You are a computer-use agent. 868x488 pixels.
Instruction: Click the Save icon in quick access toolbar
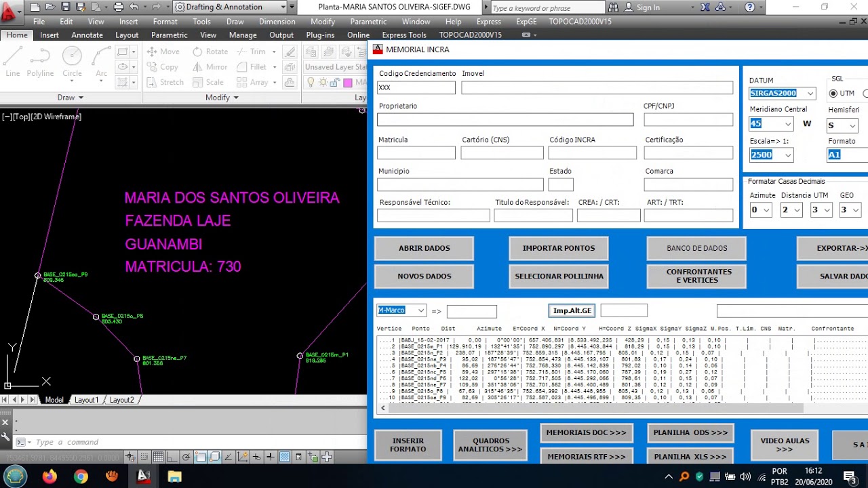click(x=65, y=7)
